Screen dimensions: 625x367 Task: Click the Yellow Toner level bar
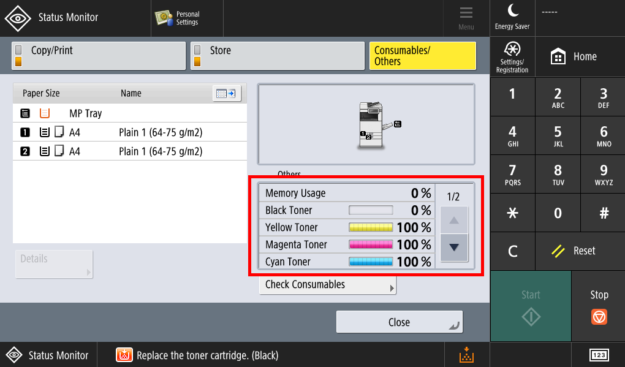(x=371, y=228)
